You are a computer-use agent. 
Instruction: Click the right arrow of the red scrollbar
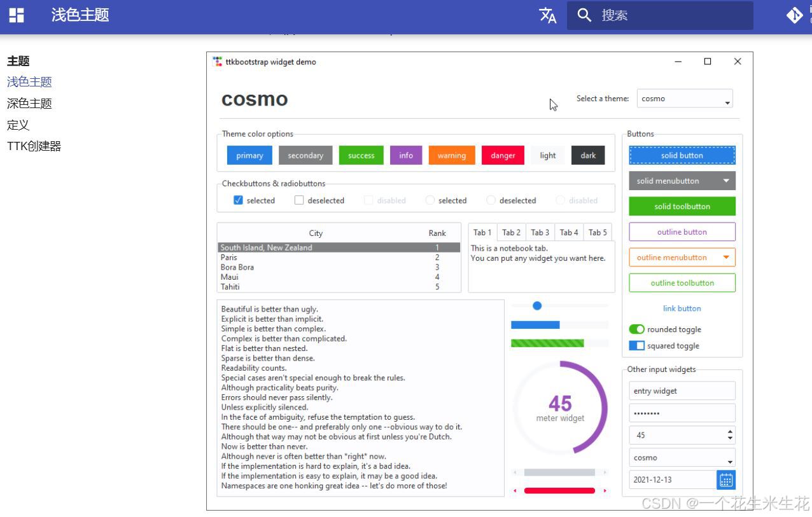(x=605, y=491)
